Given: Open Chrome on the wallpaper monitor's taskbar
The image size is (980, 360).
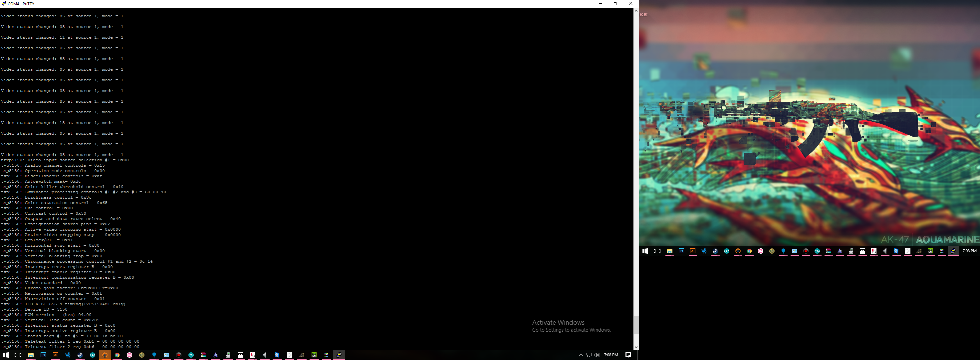Looking at the screenshot, I should 749,251.
